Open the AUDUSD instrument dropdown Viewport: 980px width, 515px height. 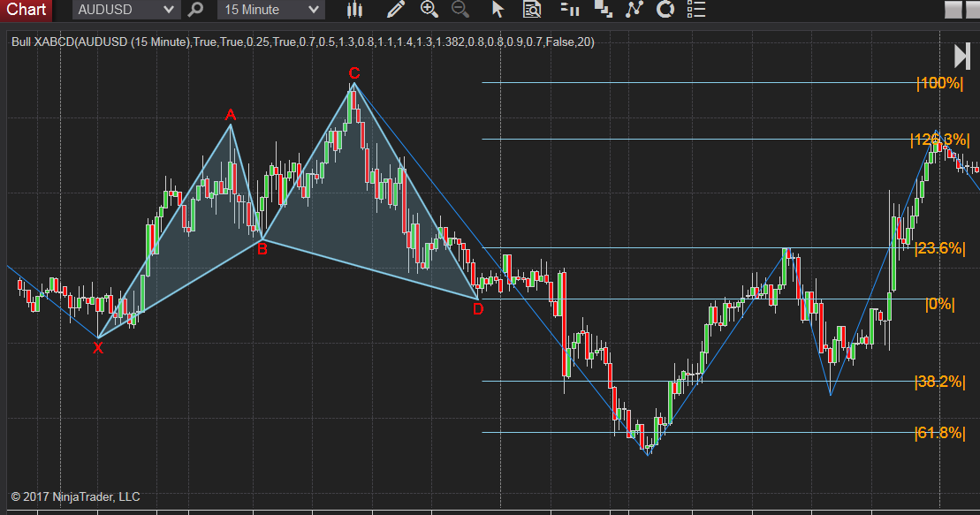click(x=124, y=10)
